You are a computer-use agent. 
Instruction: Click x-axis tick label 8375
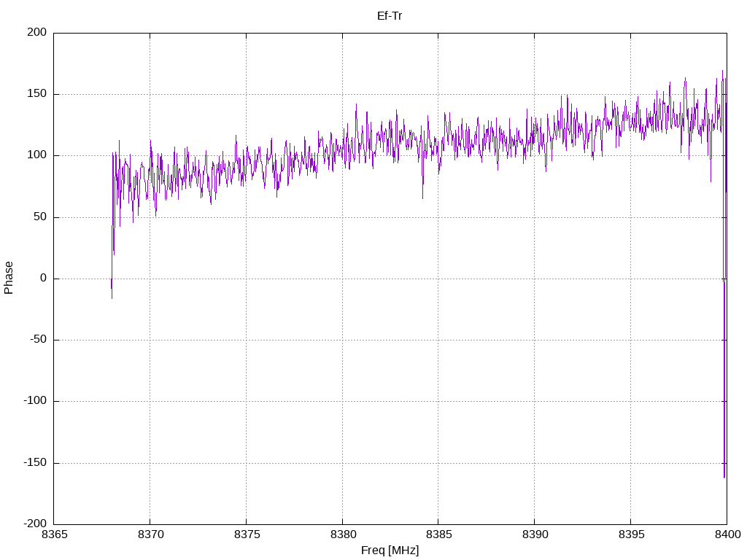pos(247,534)
